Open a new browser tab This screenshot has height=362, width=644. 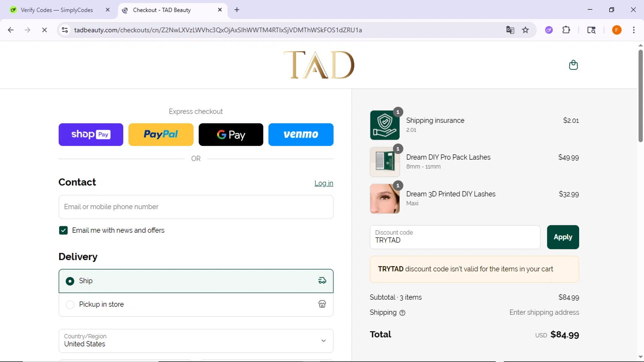coord(237,10)
